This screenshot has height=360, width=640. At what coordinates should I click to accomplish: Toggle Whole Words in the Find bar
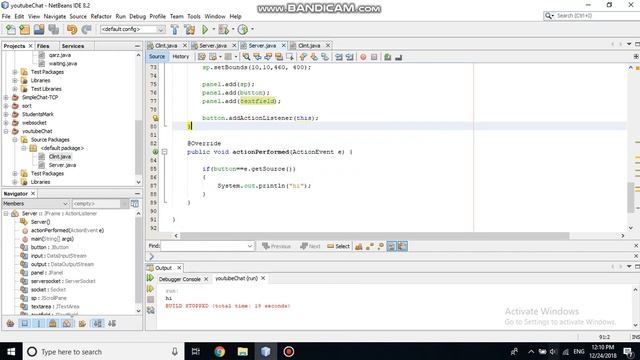(x=370, y=246)
